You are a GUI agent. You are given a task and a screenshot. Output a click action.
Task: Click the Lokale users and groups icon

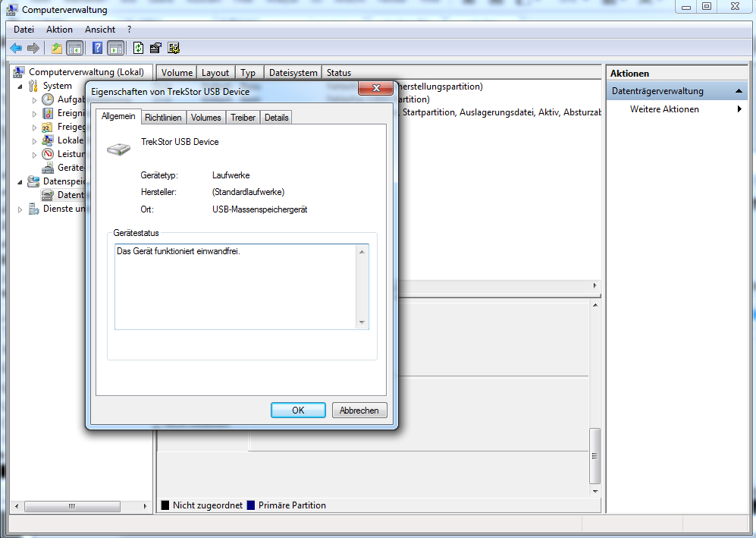(47, 140)
